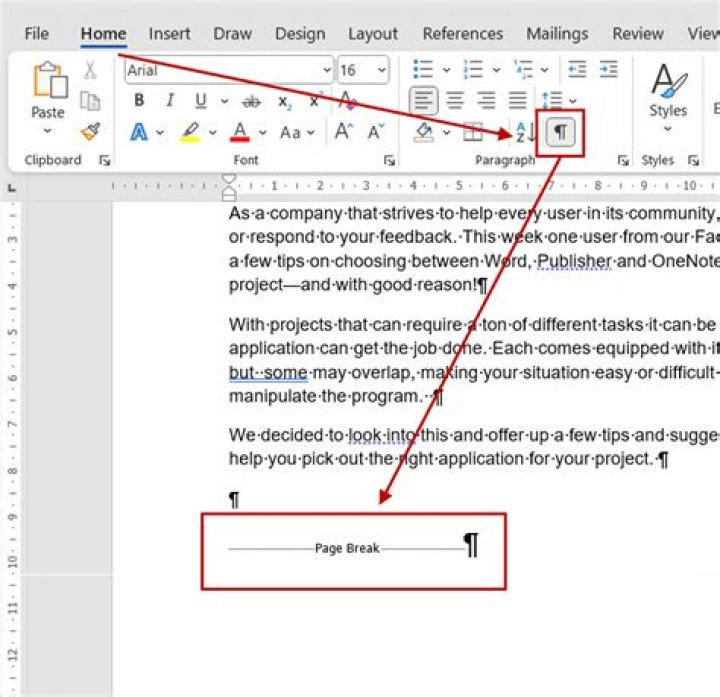Click the first line indent marker on ruler
Image resolution: width=720 pixels, height=697 pixels.
[x=229, y=178]
